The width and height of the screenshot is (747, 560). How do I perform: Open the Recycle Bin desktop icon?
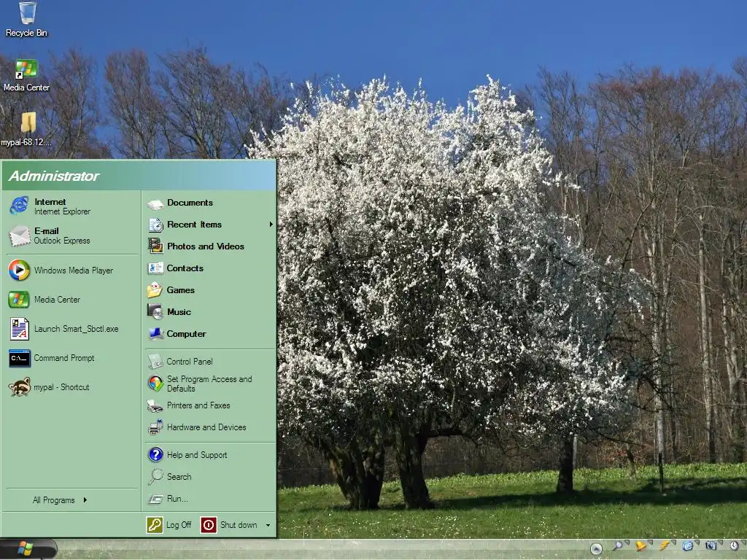[27, 19]
